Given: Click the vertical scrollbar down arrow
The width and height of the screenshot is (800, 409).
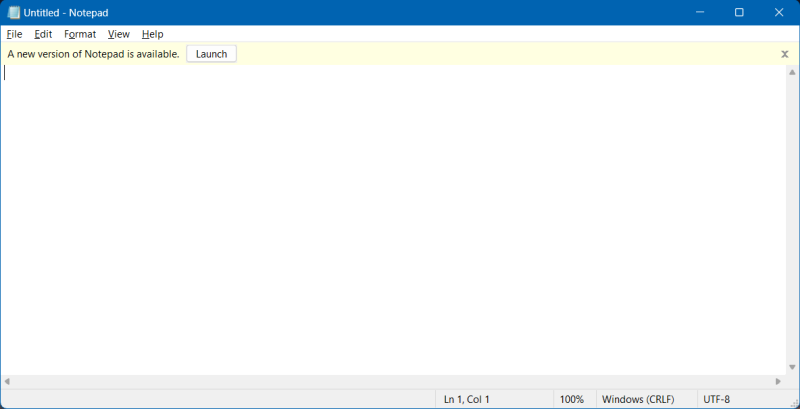Looking at the screenshot, I should [x=792, y=367].
